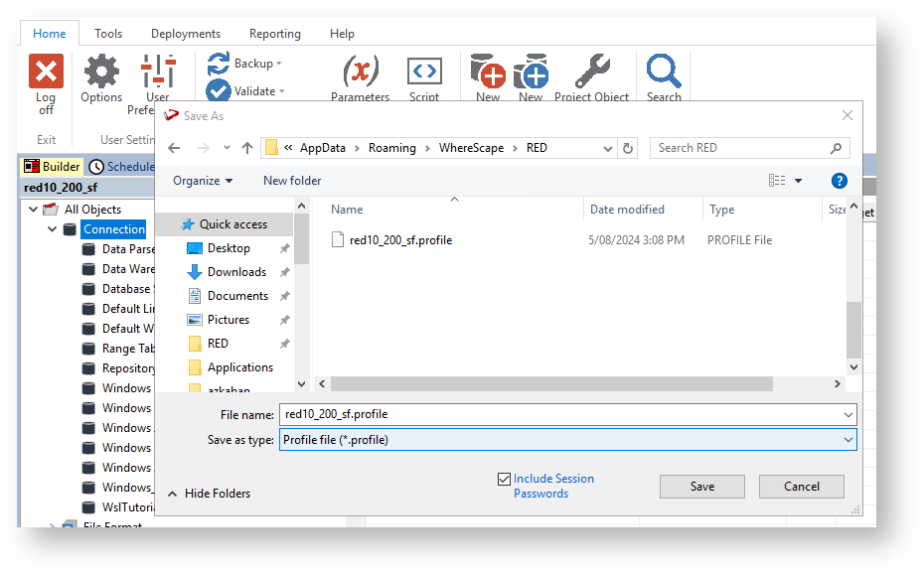Switch to the Tools ribbon tab
The width and height of the screenshot is (924, 575).
pyautogui.click(x=108, y=34)
